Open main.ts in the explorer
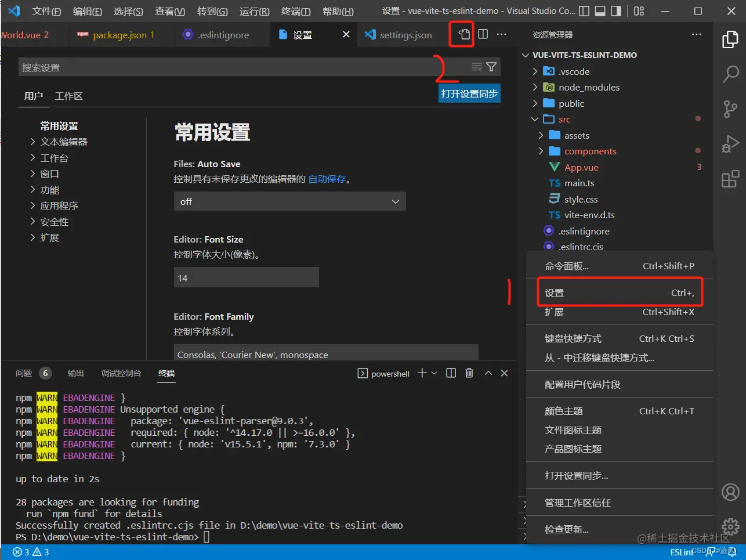 coord(579,183)
